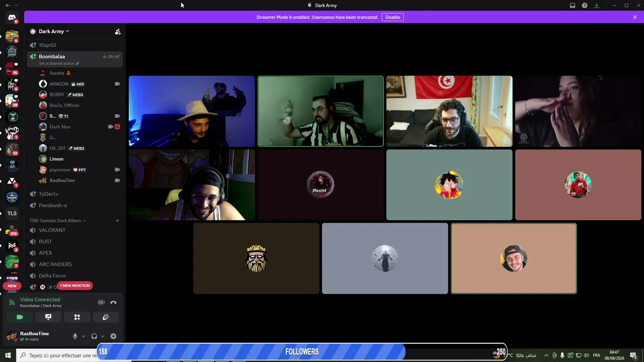Open the TLS server
This screenshot has width=644, height=362.
(x=12, y=213)
